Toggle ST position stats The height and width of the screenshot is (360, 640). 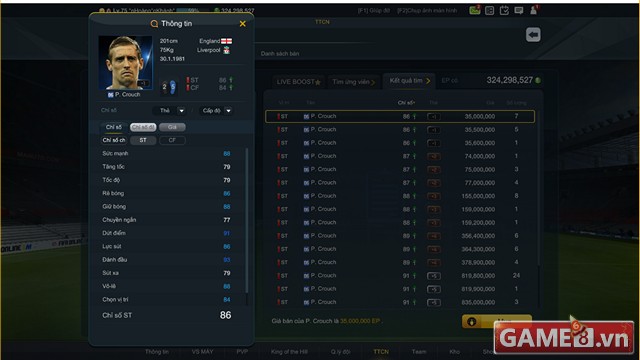[143, 140]
